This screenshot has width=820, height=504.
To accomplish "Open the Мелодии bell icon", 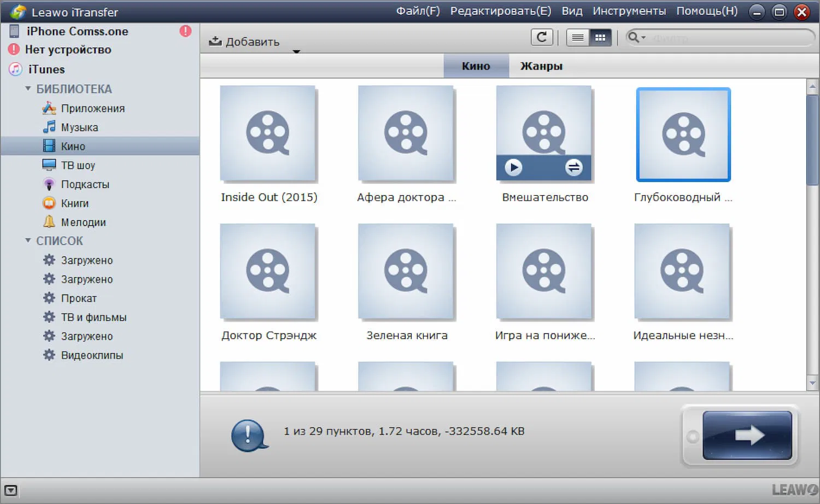I will click(x=49, y=222).
